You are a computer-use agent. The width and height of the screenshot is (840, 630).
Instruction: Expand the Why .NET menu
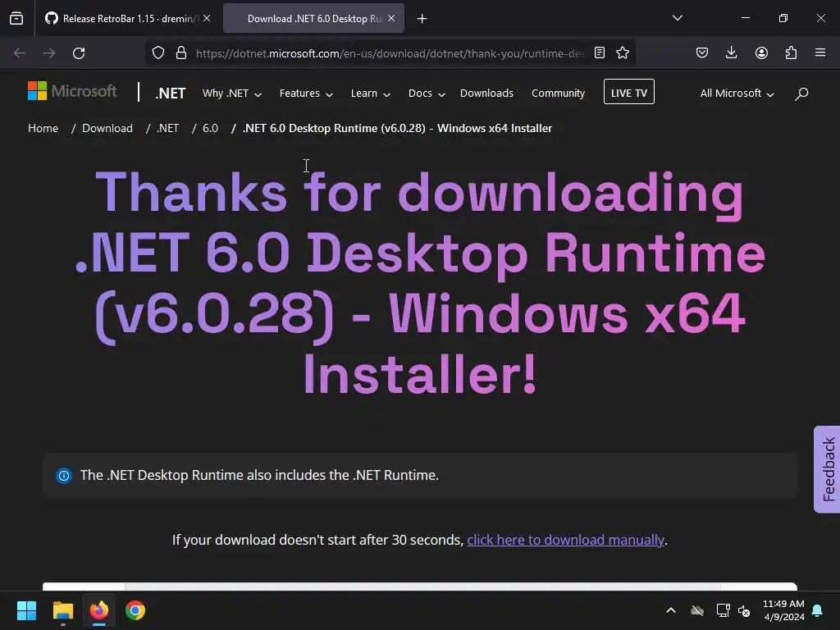point(232,94)
